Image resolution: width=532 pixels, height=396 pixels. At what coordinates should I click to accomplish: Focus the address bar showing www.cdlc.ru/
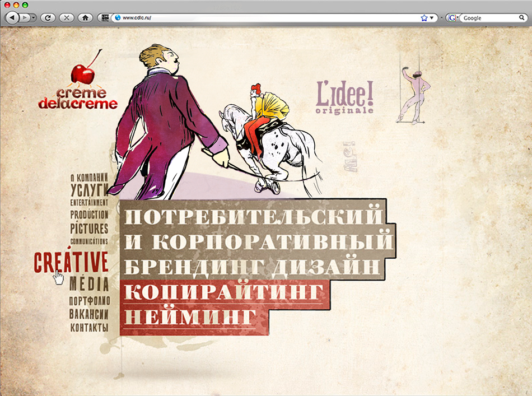point(268,18)
